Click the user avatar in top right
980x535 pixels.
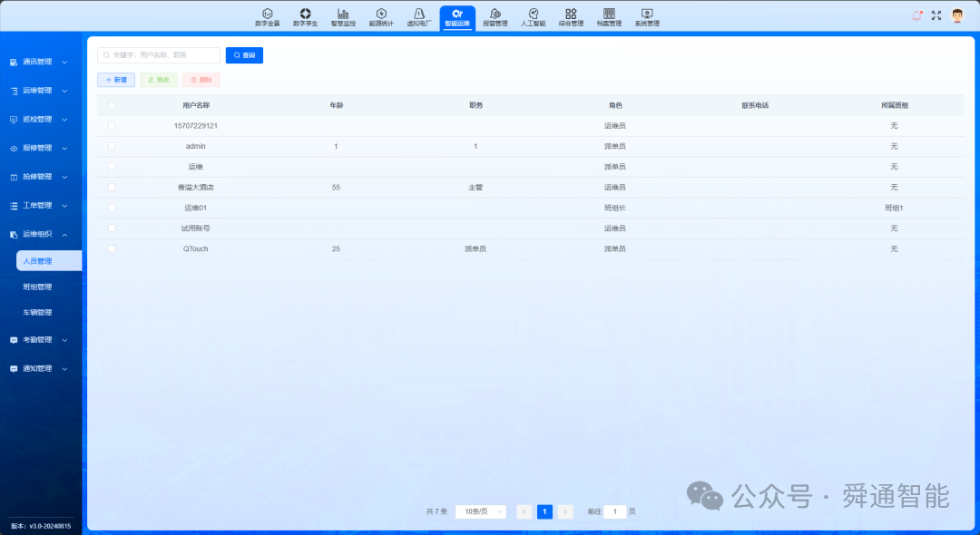[956, 15]
